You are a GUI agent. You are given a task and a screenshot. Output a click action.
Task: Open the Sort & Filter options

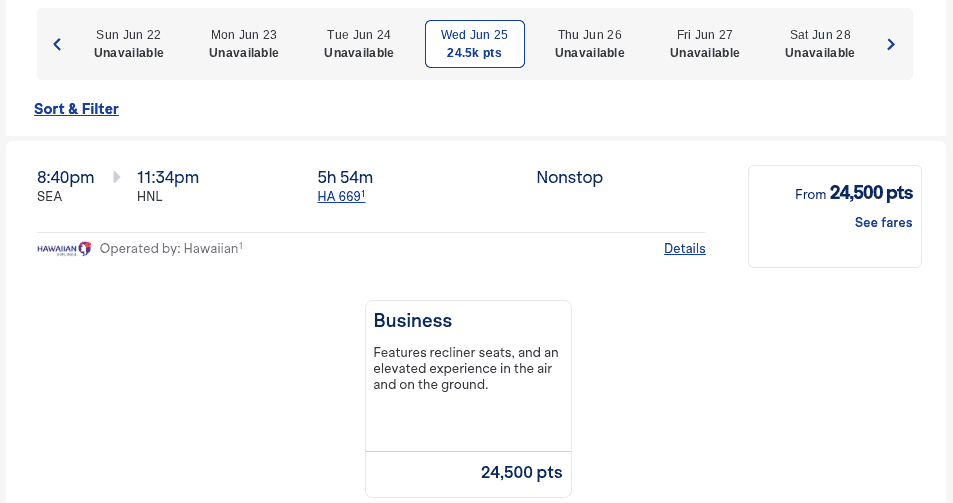point(76,109)
